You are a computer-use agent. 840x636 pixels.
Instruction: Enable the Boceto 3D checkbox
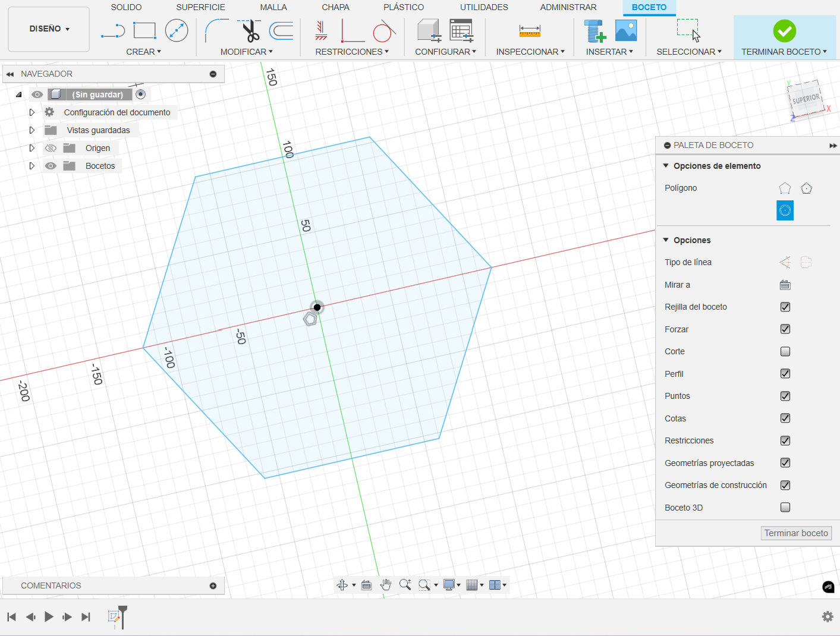pos(785,508)
